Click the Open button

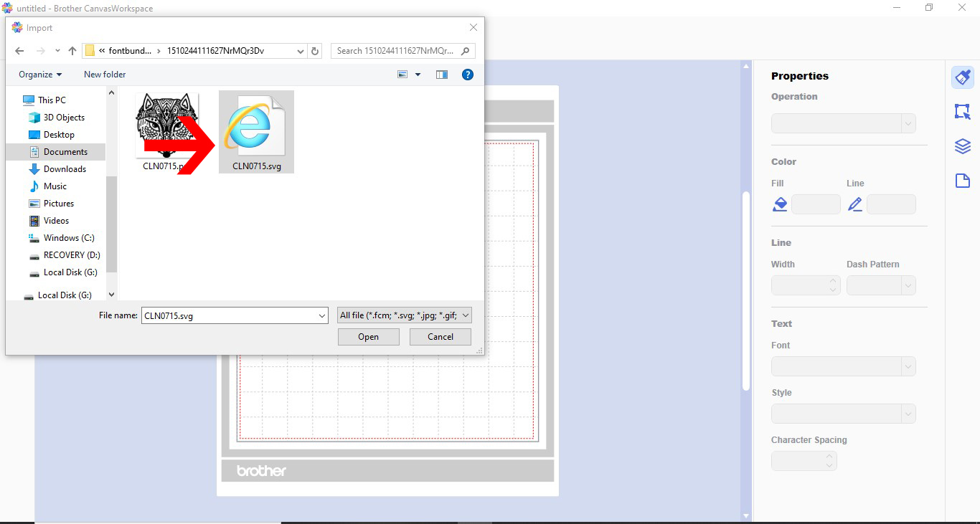pyautogui.click(x=369, y=337)
